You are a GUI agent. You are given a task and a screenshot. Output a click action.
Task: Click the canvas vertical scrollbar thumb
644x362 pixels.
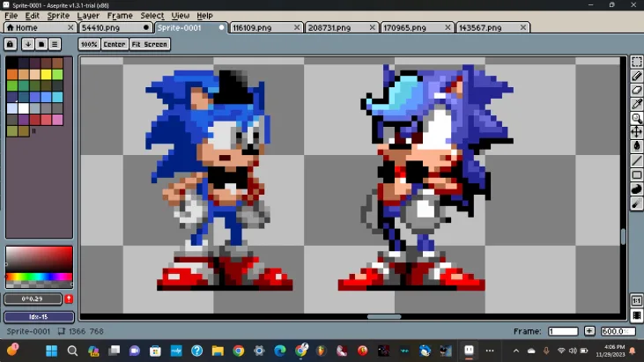(x=623, y=236)
